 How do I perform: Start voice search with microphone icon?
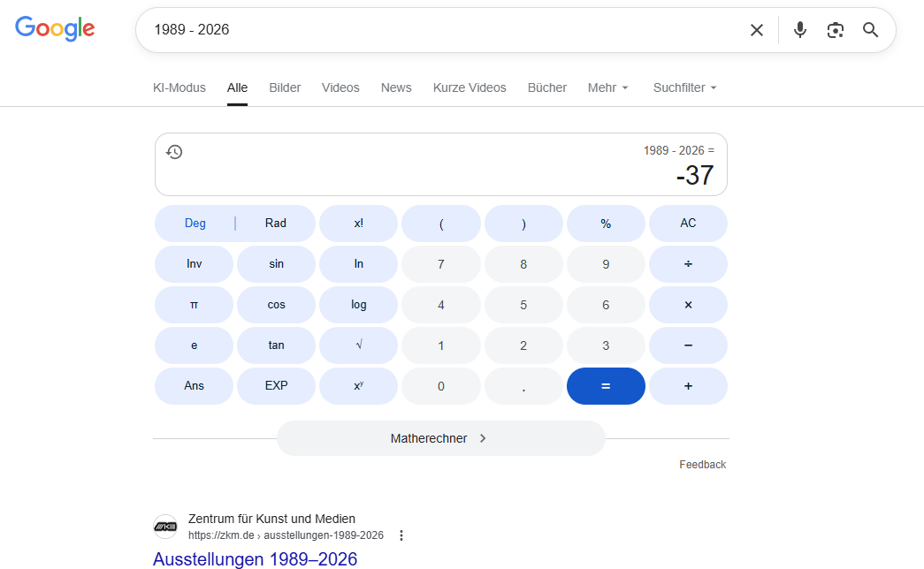tap(800, 30)
